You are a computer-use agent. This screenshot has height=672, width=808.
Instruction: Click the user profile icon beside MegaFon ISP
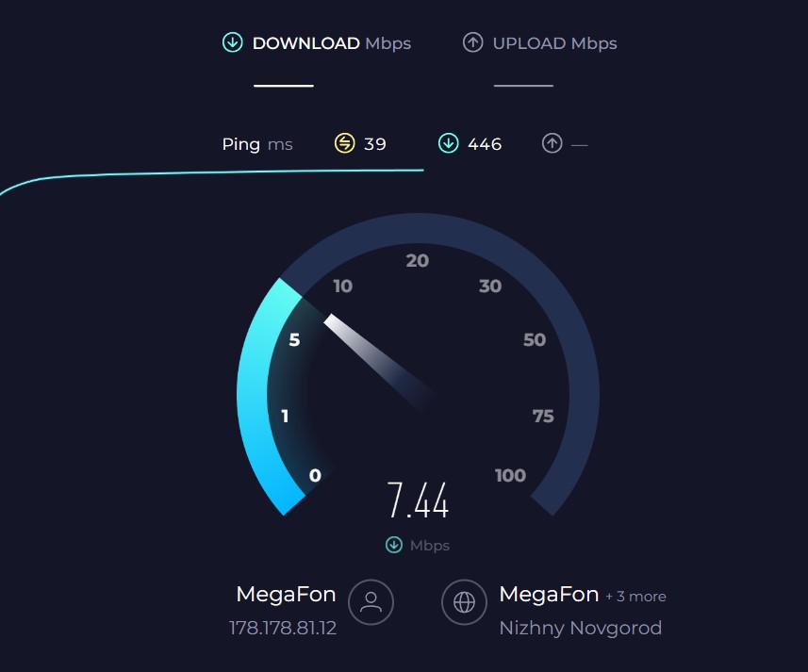coord(371,602)
